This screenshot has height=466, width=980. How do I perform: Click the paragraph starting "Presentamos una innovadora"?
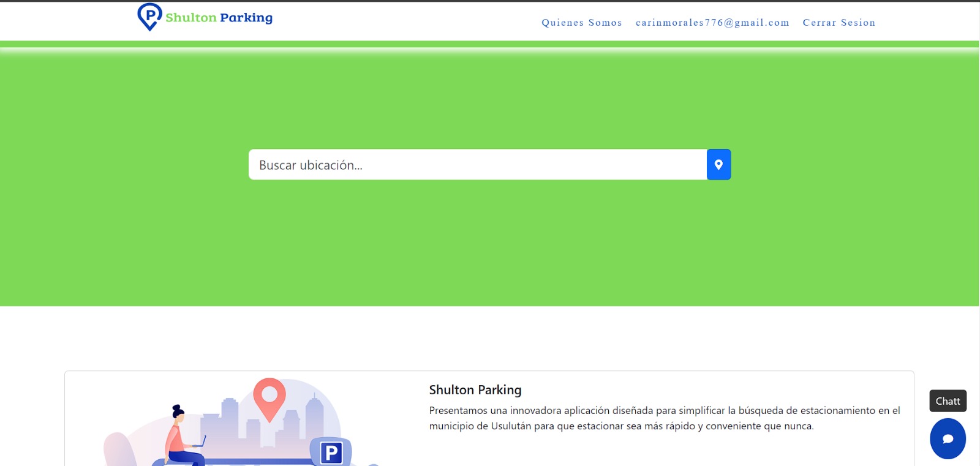(665, 418)
